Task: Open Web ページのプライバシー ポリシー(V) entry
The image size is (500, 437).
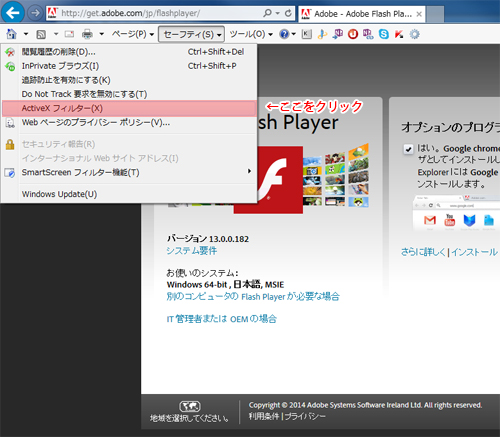Action: (x=129, y=123)
